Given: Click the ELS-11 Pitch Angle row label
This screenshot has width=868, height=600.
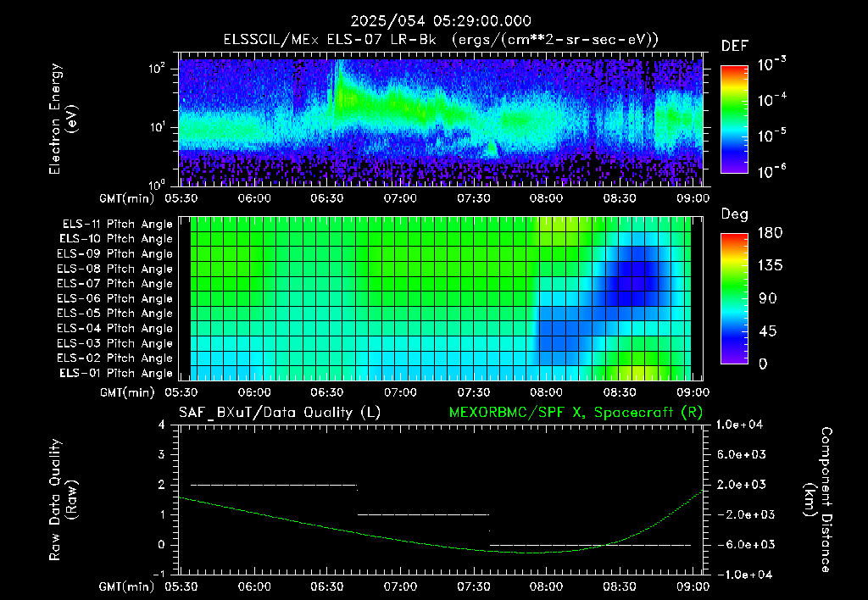Looking at the screenshot, I should coord(117,225).
